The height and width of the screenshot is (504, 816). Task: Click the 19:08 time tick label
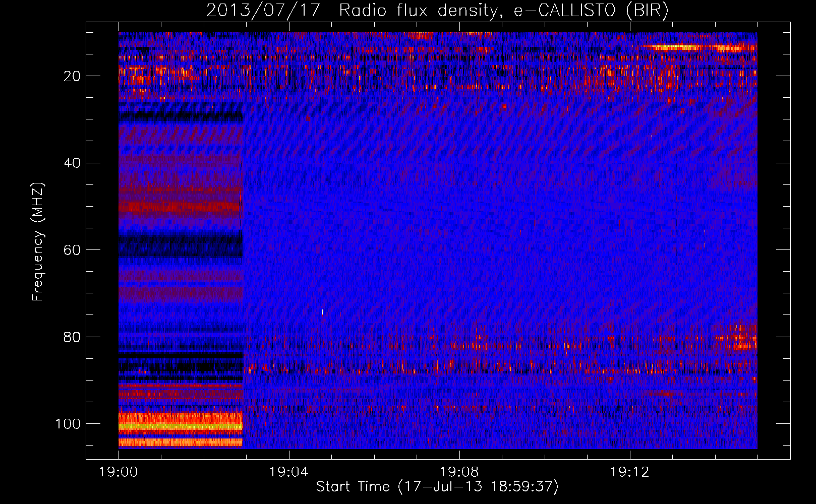tap(459, 472)
